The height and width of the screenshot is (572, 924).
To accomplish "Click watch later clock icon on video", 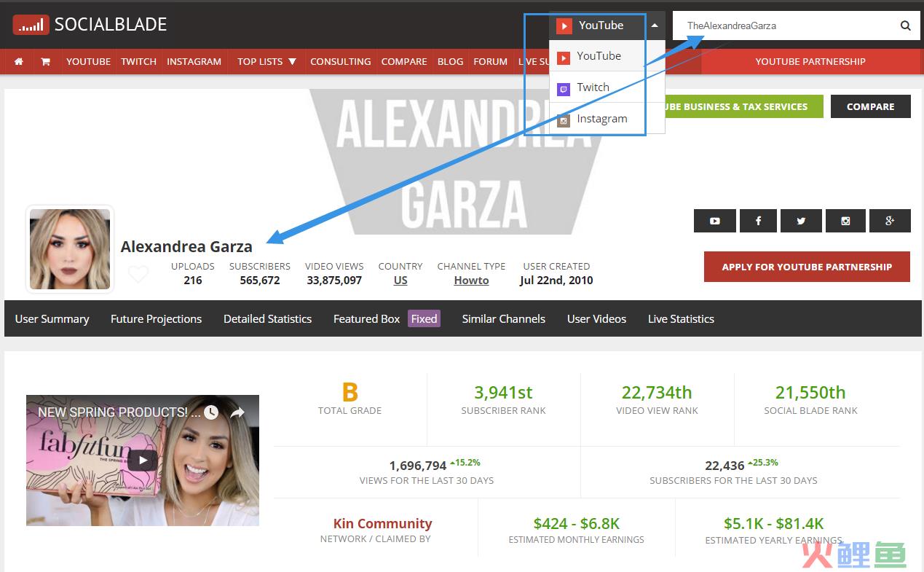I will (211, 412).
